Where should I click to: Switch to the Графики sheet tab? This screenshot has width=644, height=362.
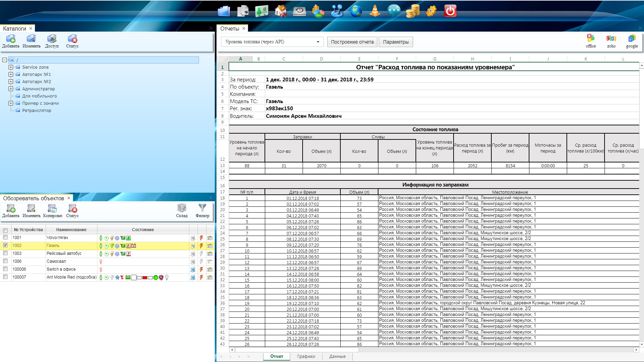[x=306, y=357]
